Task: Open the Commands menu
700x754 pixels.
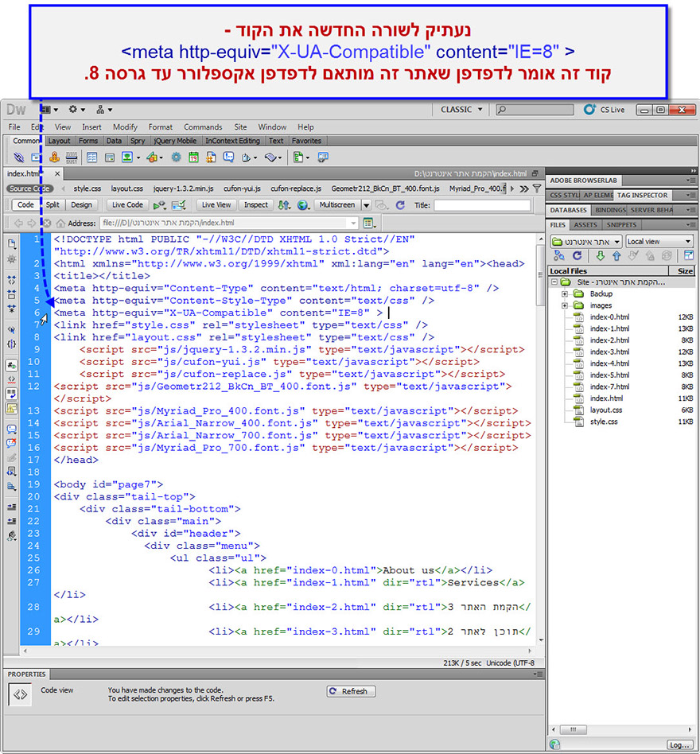Action: pyautogui.click(x=203, y=127)
